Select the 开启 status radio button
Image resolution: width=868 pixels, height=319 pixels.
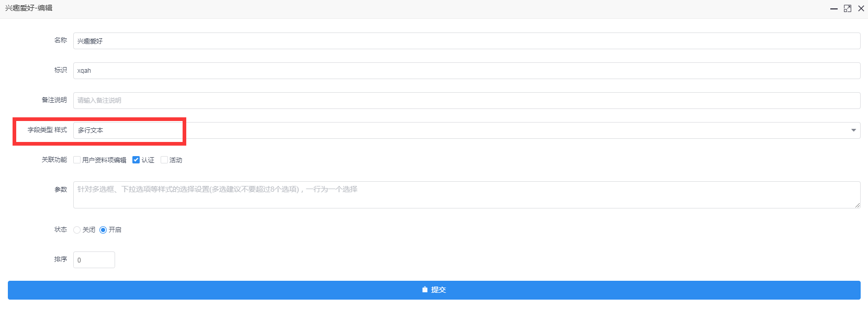(103, 230)
